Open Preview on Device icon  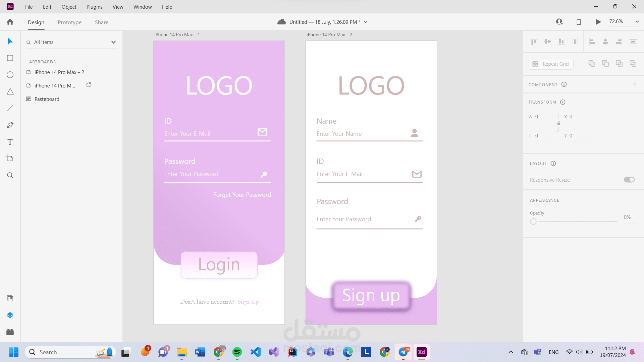click(578, 21)
